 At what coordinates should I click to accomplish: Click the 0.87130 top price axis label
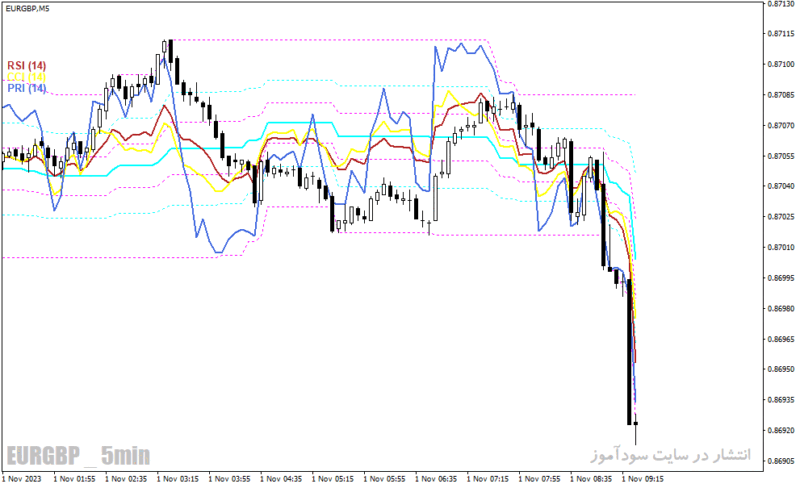click(781, 4)
